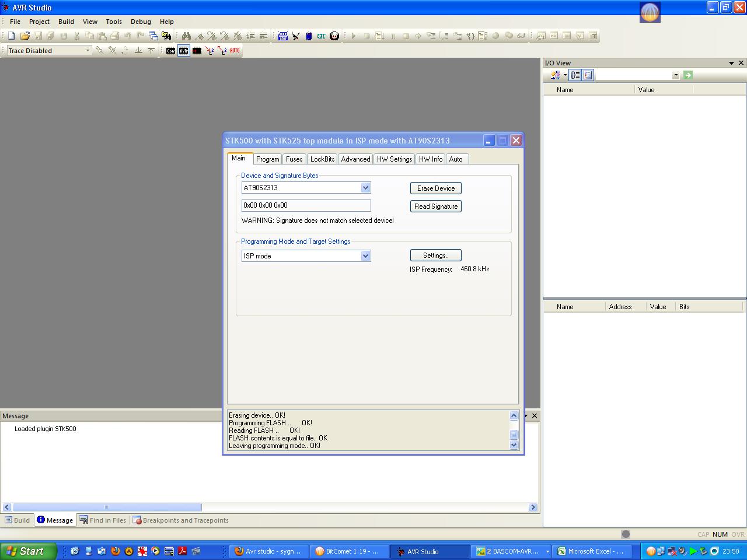Image resolution: width=747 pixels, height=560 pixels.
Task: Click the round face icon in toolbar
Action: coord(334,36)
